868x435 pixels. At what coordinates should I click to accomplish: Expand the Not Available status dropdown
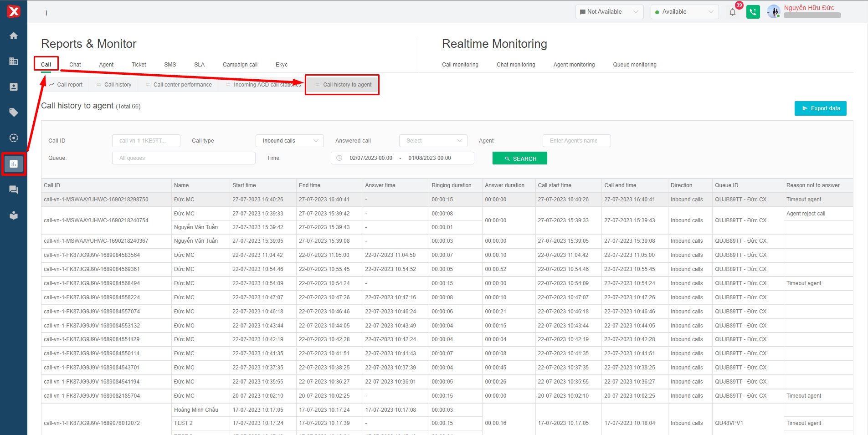tap(609, 12)
